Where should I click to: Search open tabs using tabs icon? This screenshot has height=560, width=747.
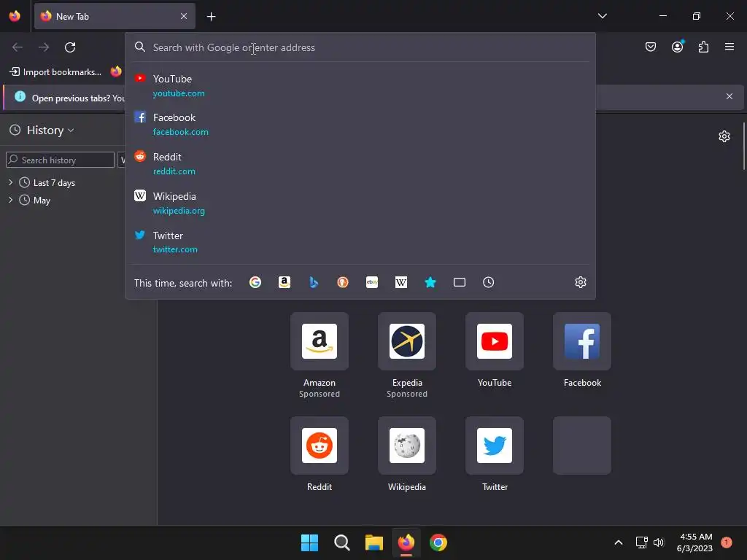click(460, 282)
